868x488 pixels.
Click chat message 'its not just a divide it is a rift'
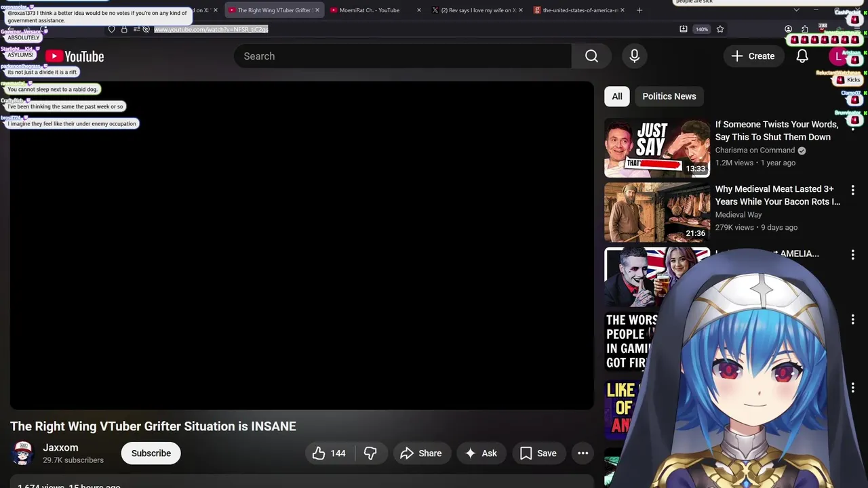(x=42, y=72)
